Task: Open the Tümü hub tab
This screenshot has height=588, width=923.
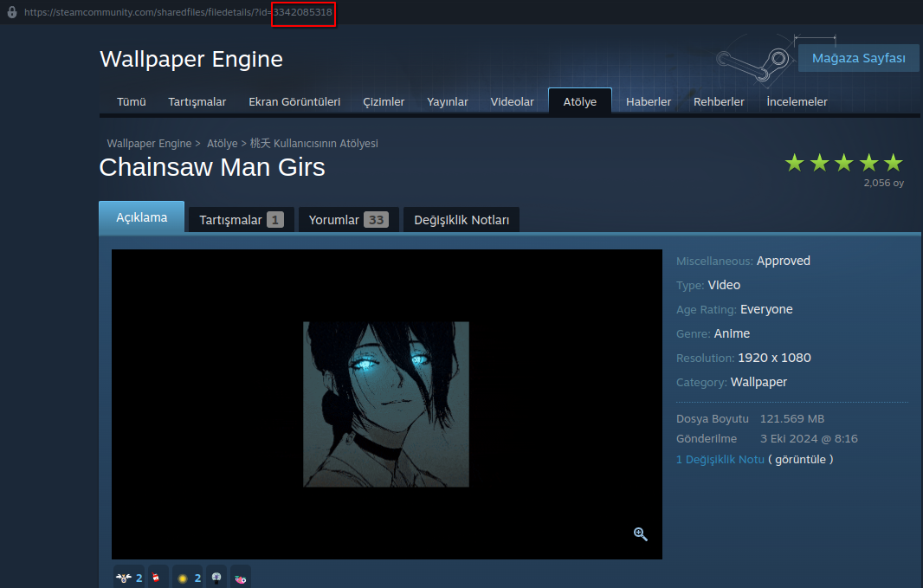Action: coord(132,102)
